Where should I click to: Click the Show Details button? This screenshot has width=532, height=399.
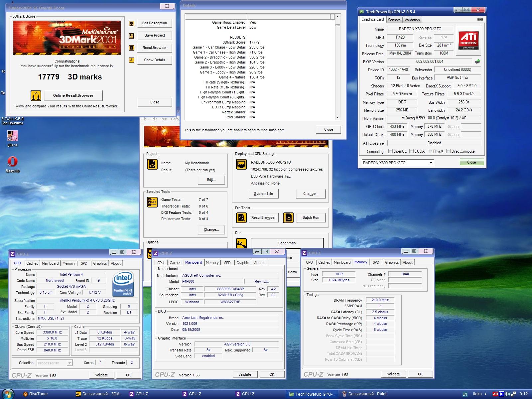coord(155,60)
